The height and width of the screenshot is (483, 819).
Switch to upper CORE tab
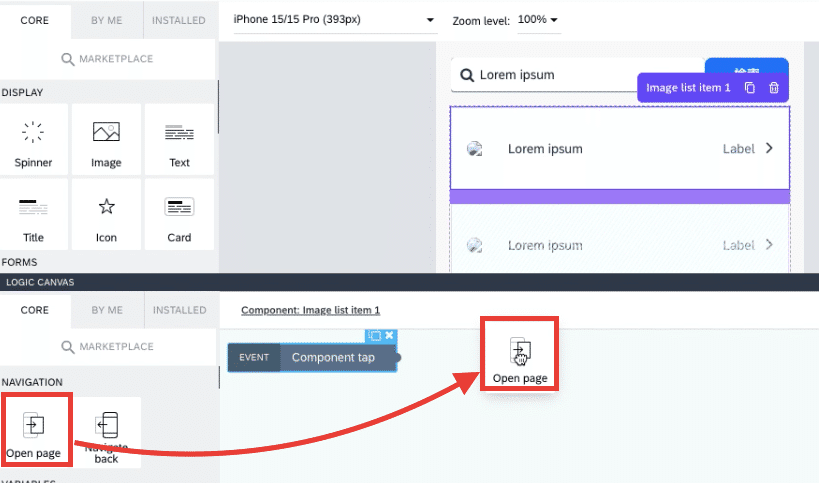click(x=34, y=20)
